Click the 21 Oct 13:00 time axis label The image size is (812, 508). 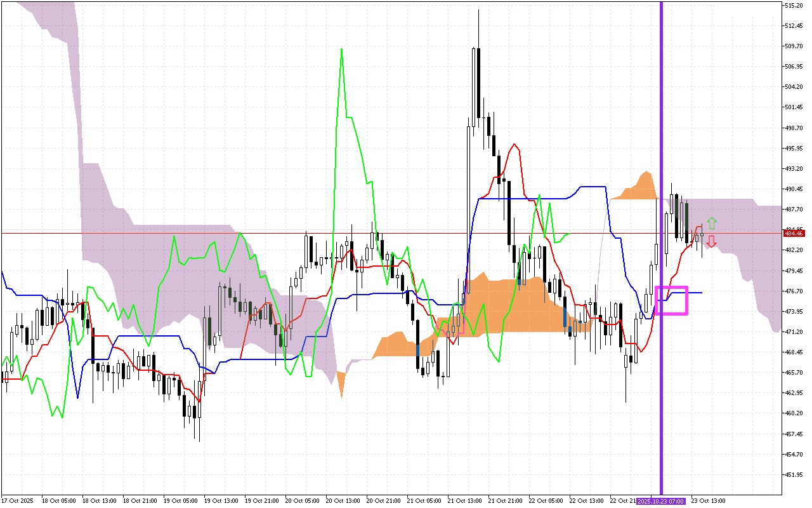(x=464, y=501)
